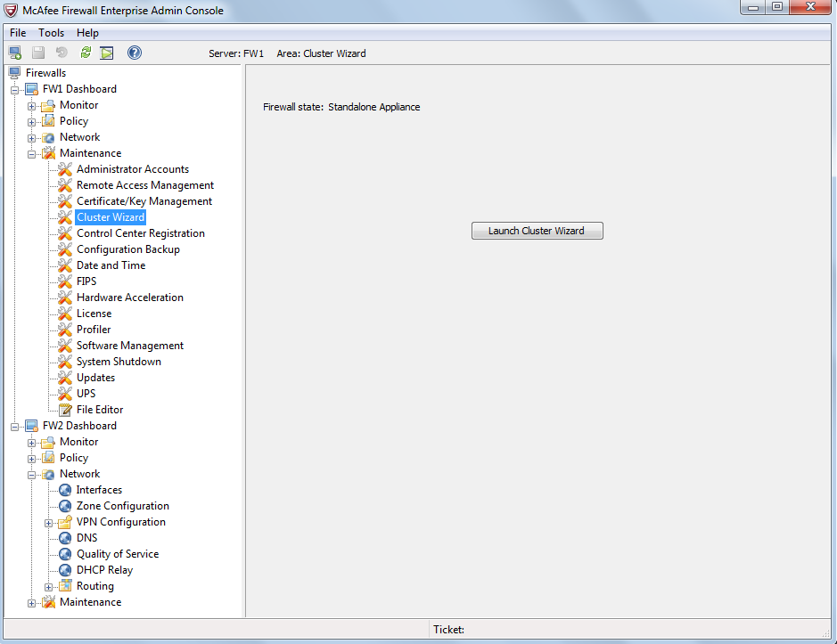Click the Server: FW1 label
This screenshot has width=837, height=644.
[x=236, y=53]
